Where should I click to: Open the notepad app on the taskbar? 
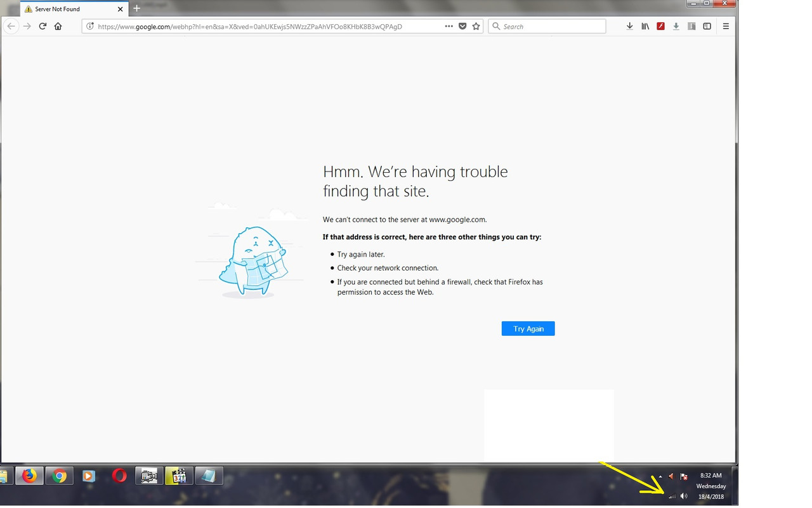pyautogui.click(x=209, y=476)
